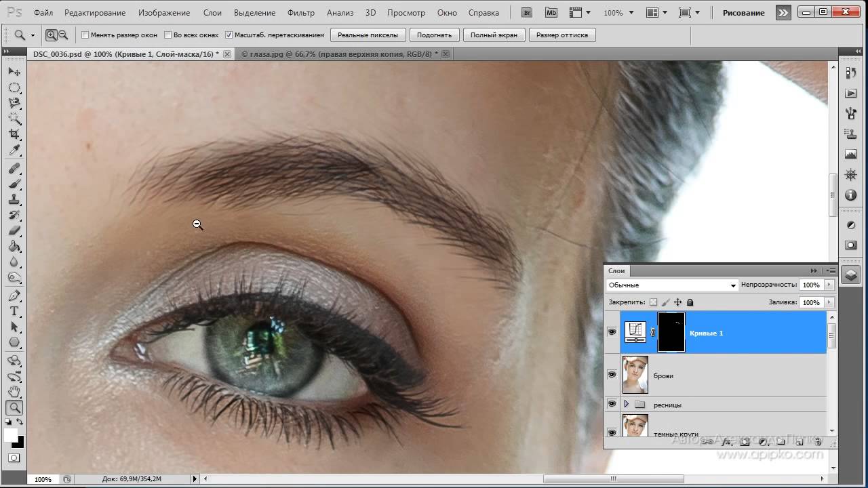Select the Clone Stamp tool

click(14, 199)
